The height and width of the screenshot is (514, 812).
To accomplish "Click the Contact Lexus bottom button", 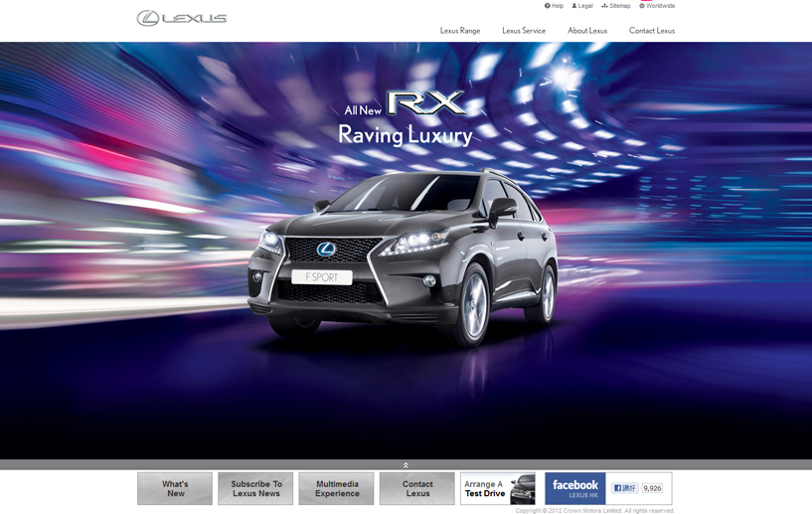I will click(417, 488).
